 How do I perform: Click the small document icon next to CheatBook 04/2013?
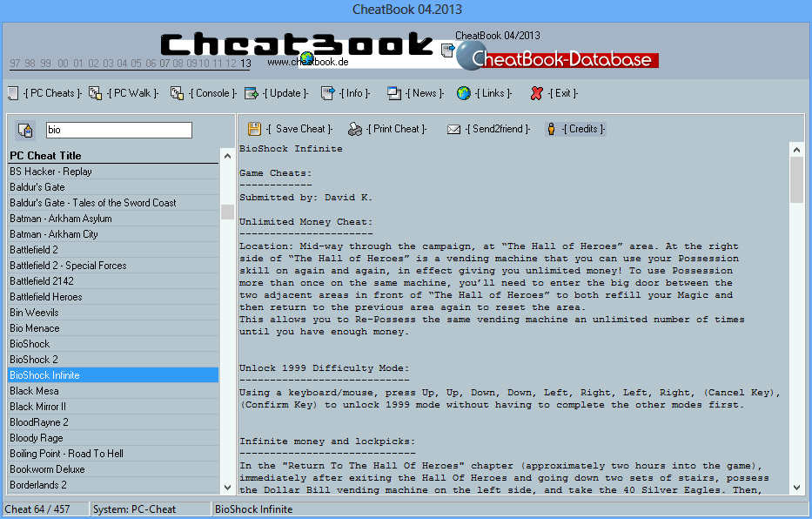pyautogui.click(x=448, y=51)
